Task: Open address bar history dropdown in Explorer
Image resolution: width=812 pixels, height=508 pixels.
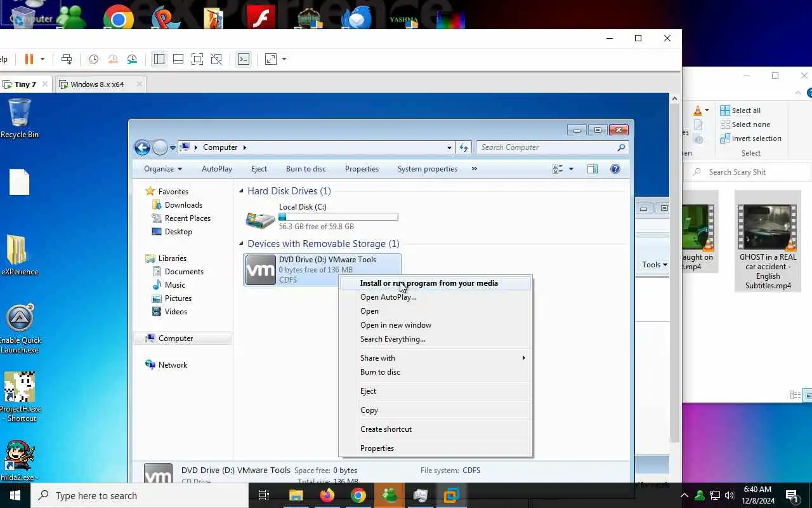Action: [x=449, y=147]
